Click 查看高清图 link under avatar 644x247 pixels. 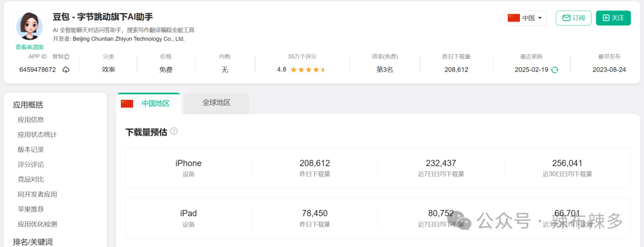click(29, 47)
